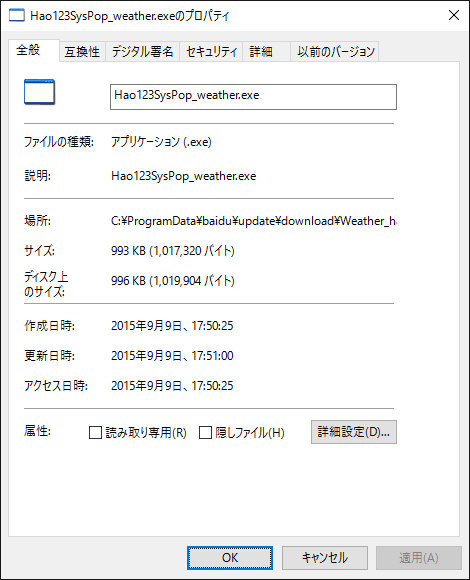Click the large file icon beside the filename
This screenshot has height=580, width=470.
pos(40,92)
